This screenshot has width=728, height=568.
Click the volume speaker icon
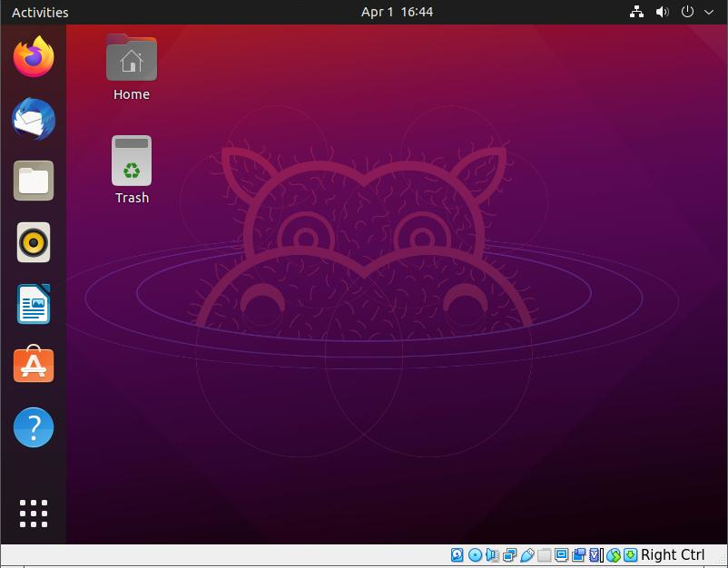point(662,12)
